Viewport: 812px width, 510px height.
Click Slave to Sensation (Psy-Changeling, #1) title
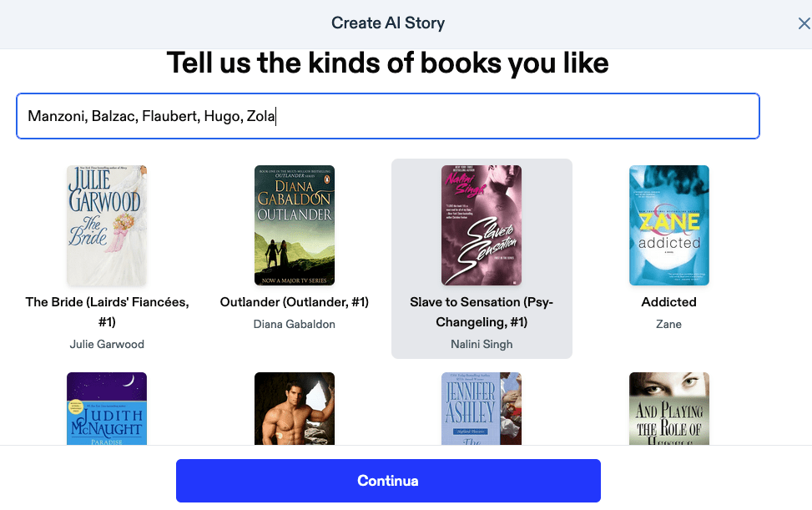tap(482, 312)
